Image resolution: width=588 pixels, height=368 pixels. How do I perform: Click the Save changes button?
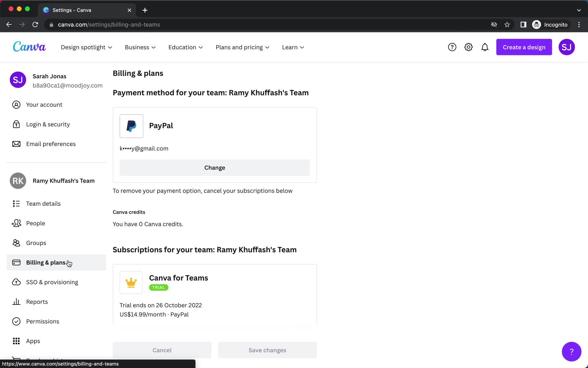pyautogui.click(x=267, y=350)
